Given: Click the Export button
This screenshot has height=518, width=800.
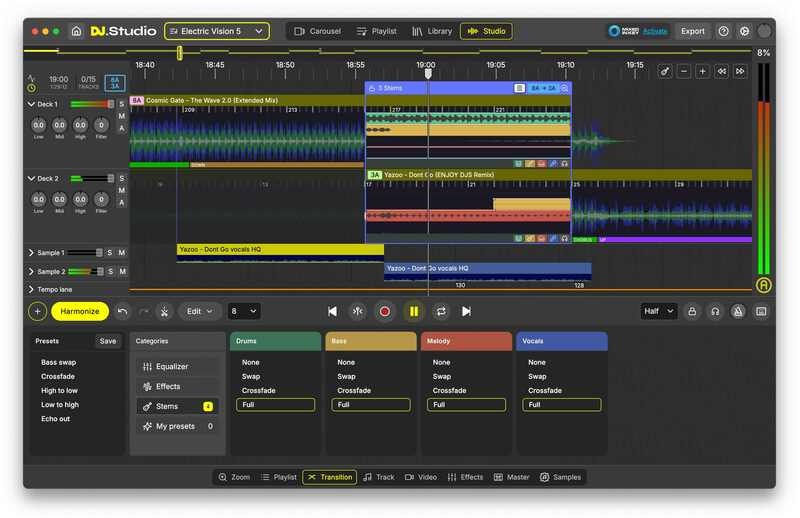Looking at the screenshot, I should click(693, 31).
